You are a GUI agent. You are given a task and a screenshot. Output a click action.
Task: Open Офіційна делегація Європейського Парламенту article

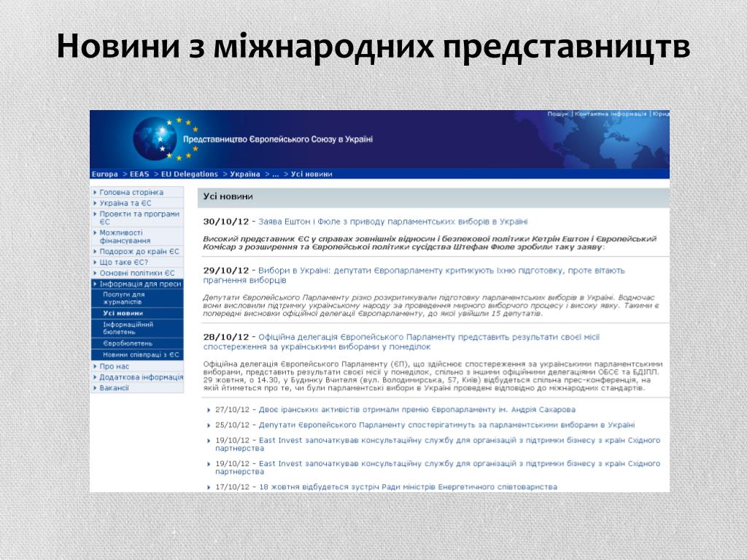[x=401, y=342]
